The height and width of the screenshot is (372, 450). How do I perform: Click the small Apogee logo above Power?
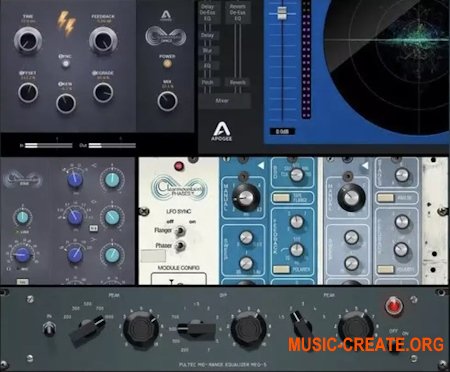point(166,16)
